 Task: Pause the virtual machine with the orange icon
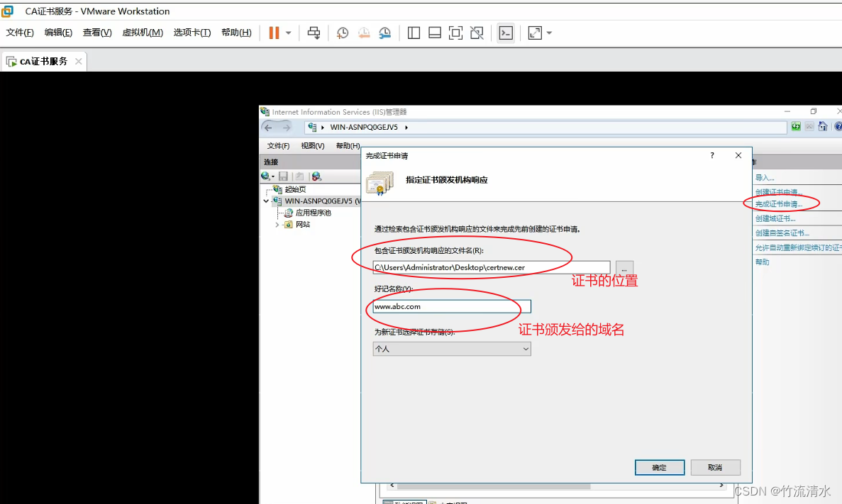tap(274, 33)
